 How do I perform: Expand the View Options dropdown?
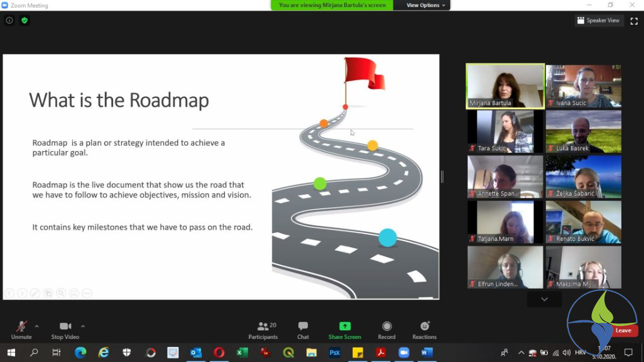pyautogui.click(x=426, y=5)
